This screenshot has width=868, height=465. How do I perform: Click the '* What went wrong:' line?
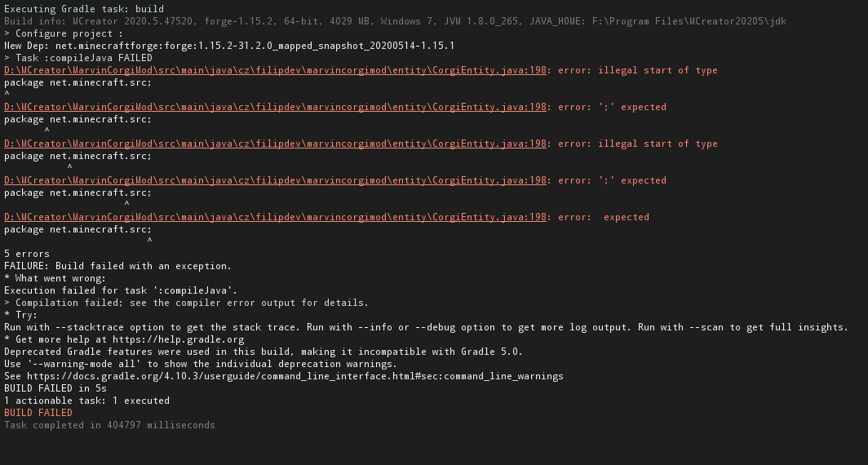coord(55,278)
